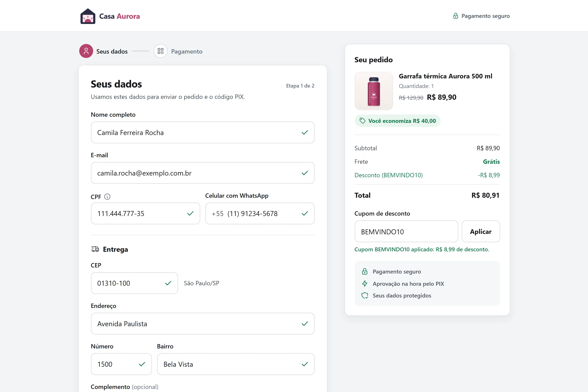
Task: Click the checkmark in the Celular field
Action: (304, 213)
